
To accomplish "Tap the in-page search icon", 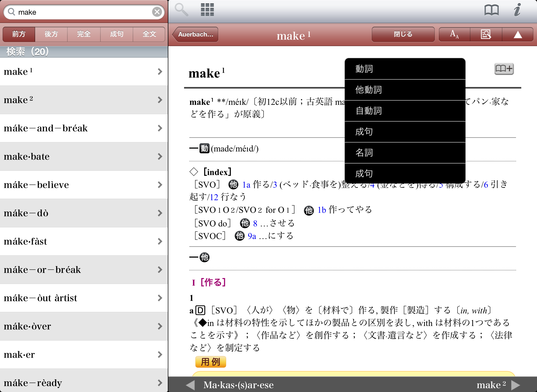I will [486, 34].
